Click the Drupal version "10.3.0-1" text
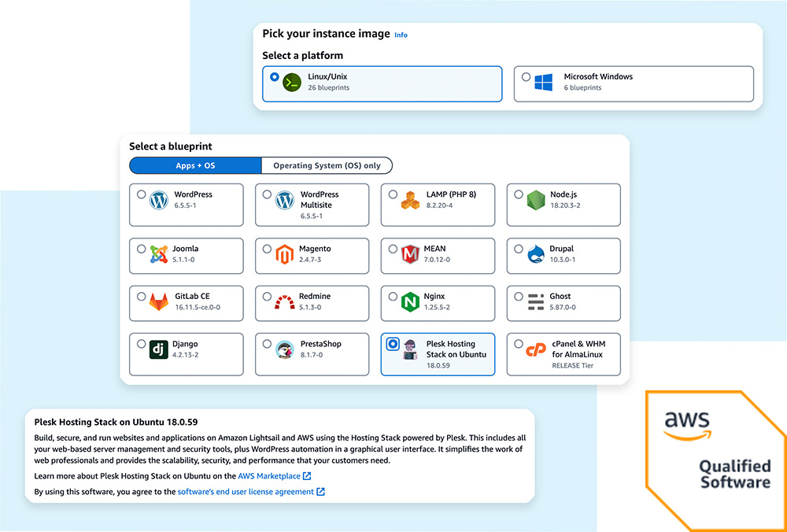The height and width of the screenshot is (532, 787). point(562,260)
